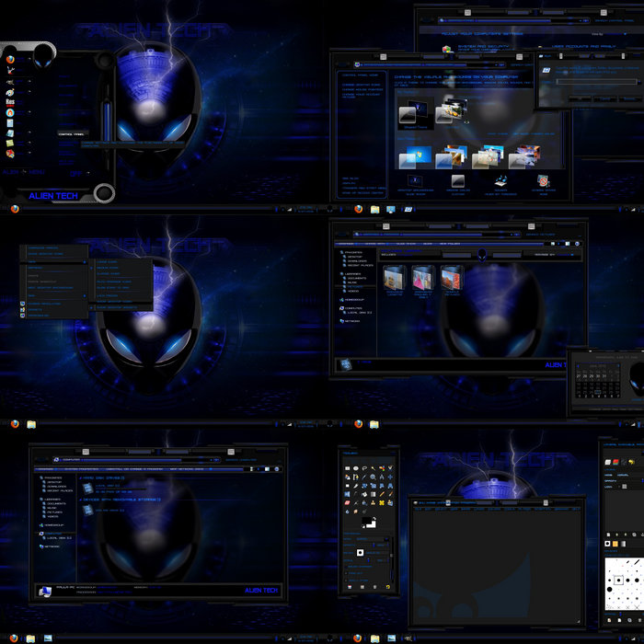Screen dimensions: 644x644
Task: Toggle preview pane icon in Pictures library toolbar
Action: coord(568,244)
